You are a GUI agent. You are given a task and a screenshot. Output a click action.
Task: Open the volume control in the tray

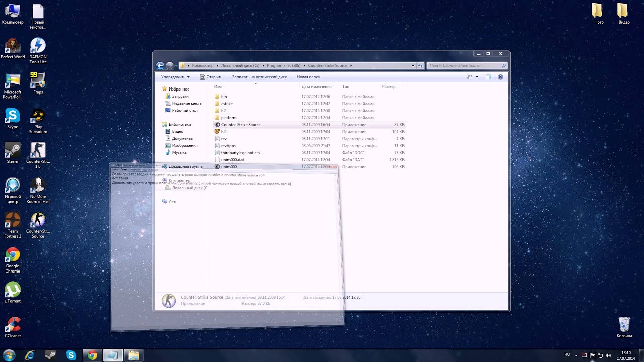pyautogui.click(x=609, y=355)
